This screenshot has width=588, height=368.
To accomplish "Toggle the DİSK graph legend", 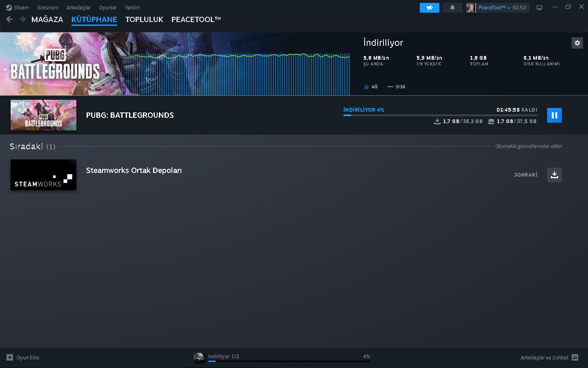I will click(396, 87).
